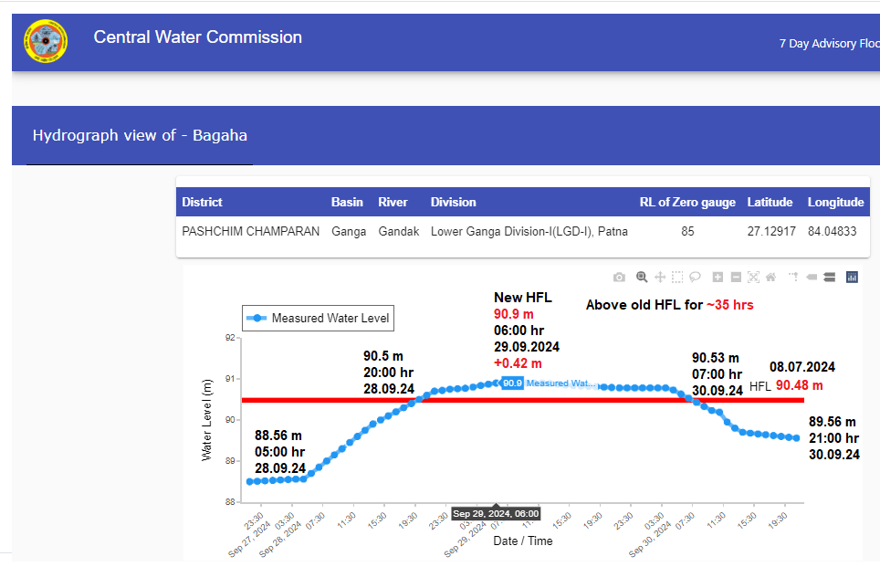
Task: Autoscale the hydrograph axes
Action: 753,277
